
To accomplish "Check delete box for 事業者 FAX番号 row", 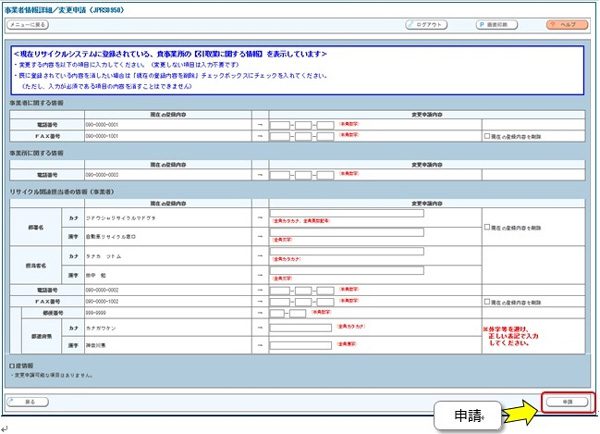I will click(x=486, y=134).
